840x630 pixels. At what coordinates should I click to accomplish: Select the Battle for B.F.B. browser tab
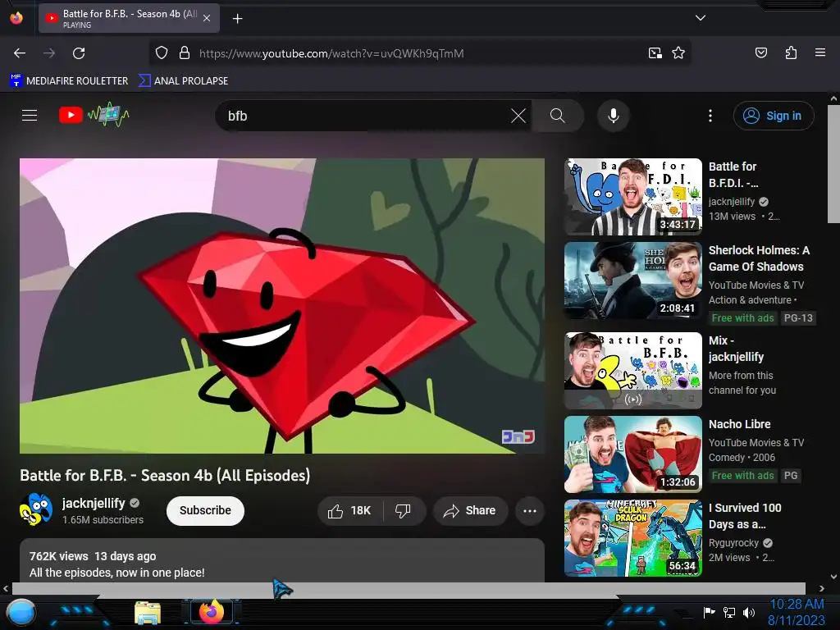129,18
